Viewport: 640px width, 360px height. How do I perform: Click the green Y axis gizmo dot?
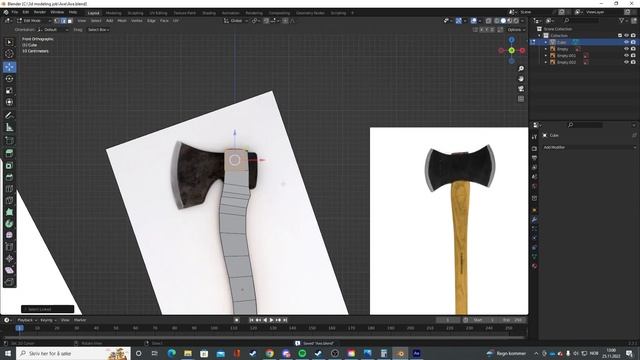tap(512, 50)
